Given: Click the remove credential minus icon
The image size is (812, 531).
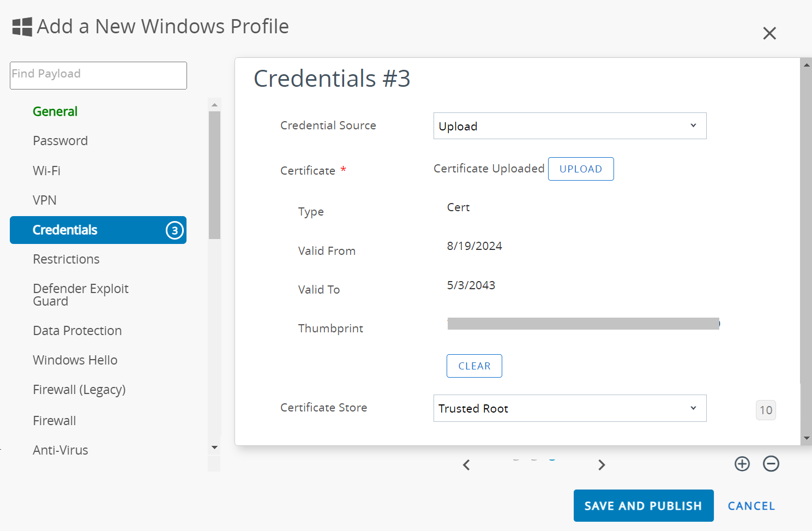Looking at the screenshot, I should pos(771,464).
